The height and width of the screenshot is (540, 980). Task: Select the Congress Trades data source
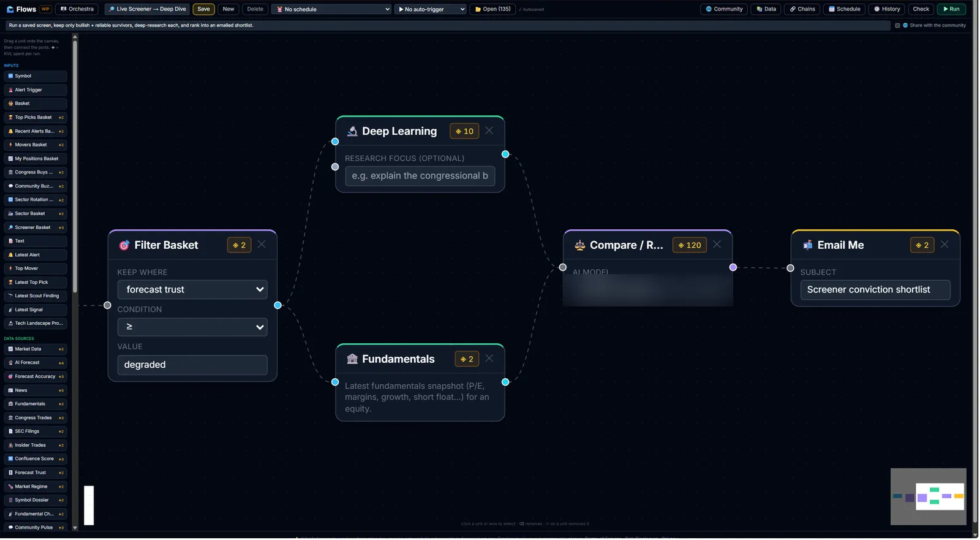36,418
